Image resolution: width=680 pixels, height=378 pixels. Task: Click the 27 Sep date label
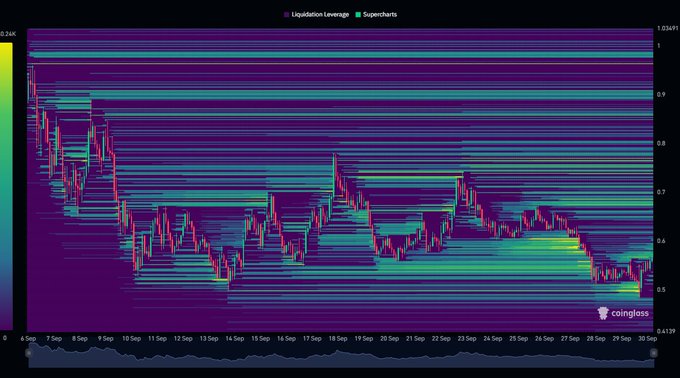pos(570,339)
